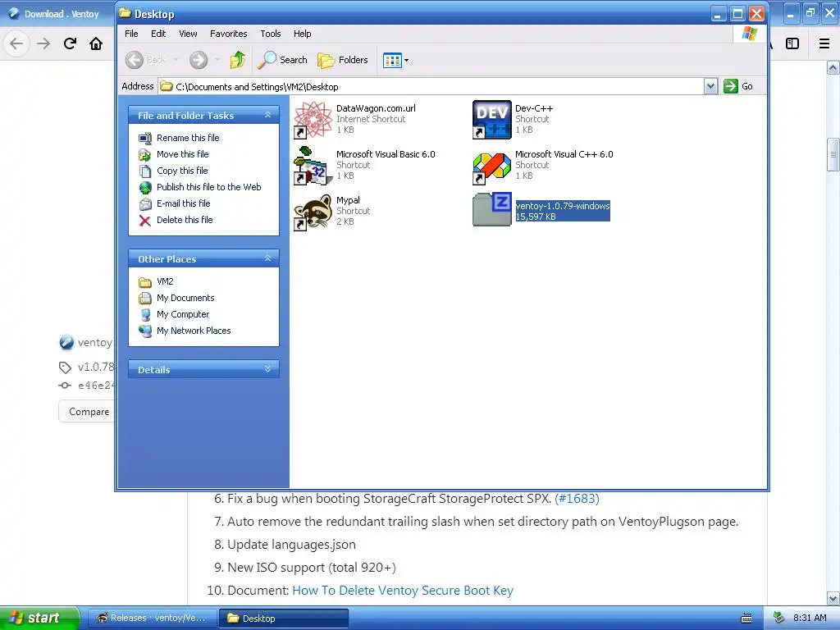Click the My Computer icon in sidebar
Screen dimensions: 840x630
pyautogui.click(x=145, y=314)
